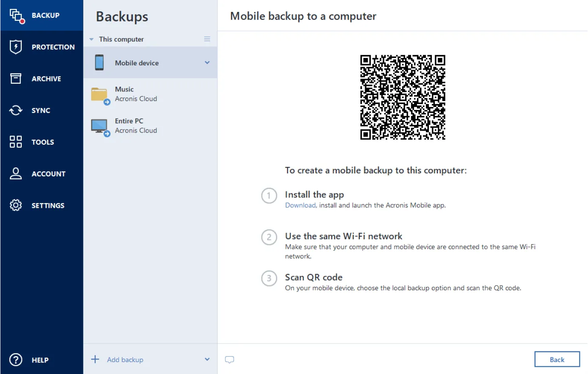Click the Entire PC monitor icon
This screenshot has width=588, height=374.
[x=100, y=127]
